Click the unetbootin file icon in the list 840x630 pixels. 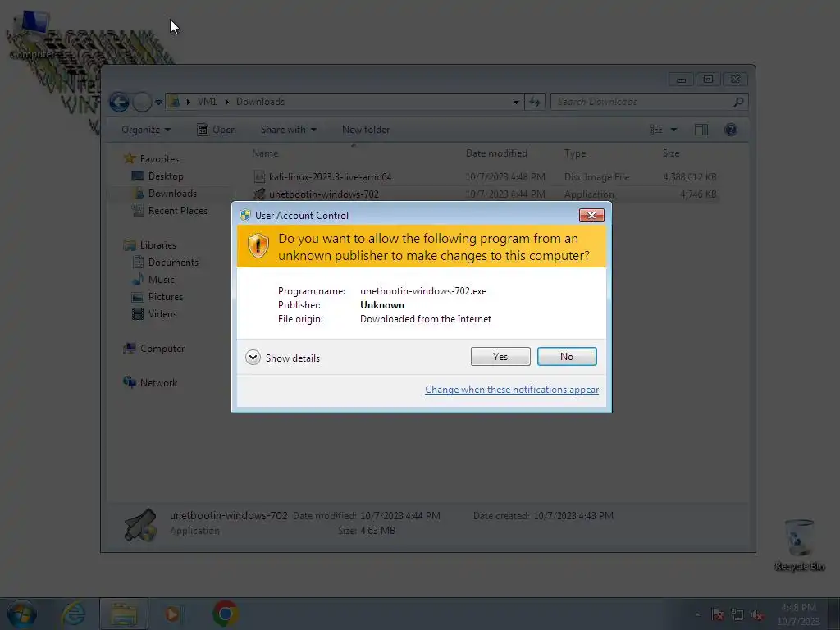[259, 194]
